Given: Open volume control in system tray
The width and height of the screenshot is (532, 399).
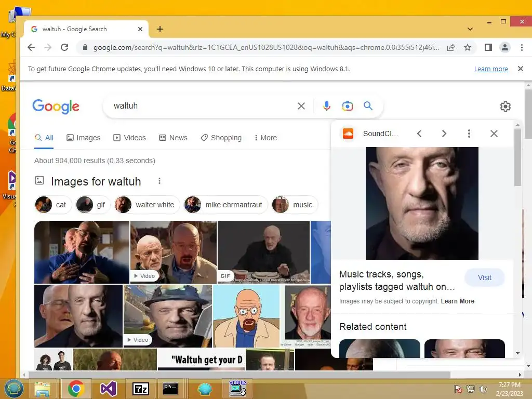Looking at the screenshot, I should click(x=483, y=389).
